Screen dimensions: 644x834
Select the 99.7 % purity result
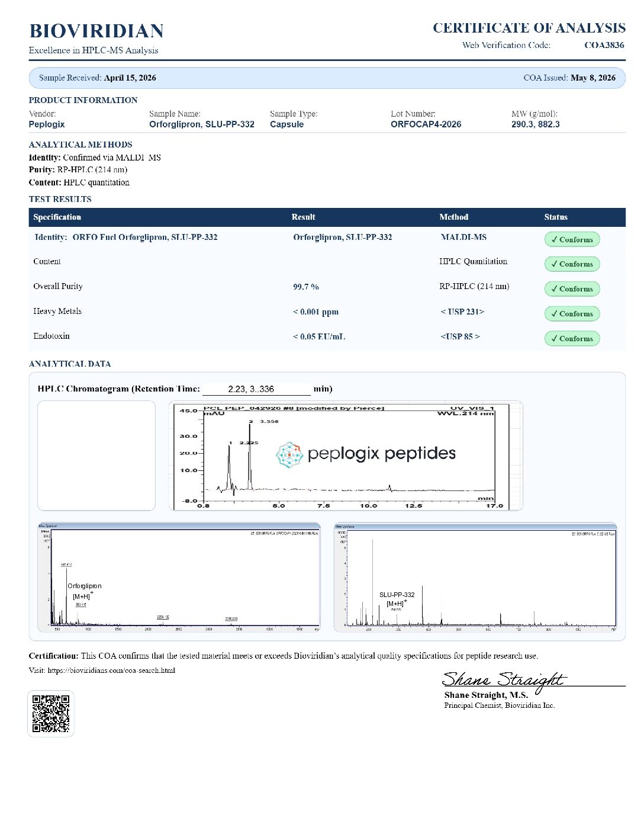[x=306, y=287]
